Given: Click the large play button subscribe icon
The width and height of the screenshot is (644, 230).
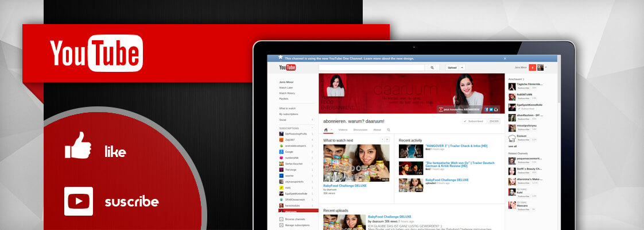Looking at the screenshot, I should click(x=79, y=201).
